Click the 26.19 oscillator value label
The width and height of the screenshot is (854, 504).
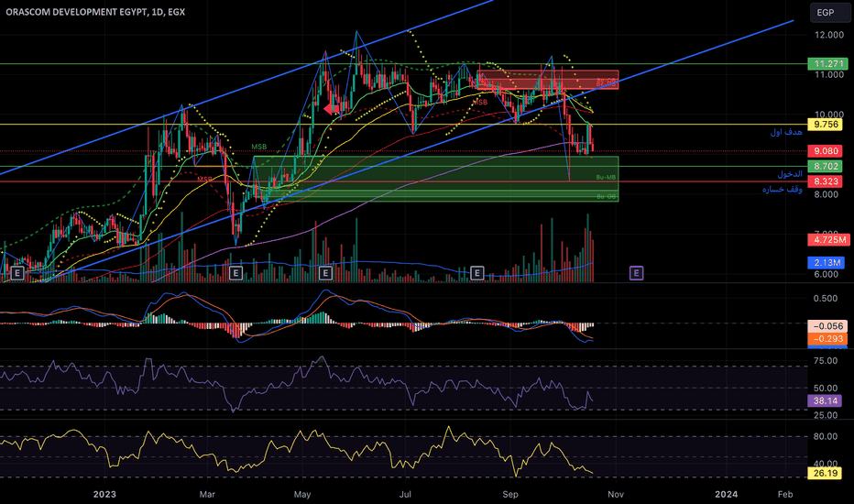tap(825, 473)
